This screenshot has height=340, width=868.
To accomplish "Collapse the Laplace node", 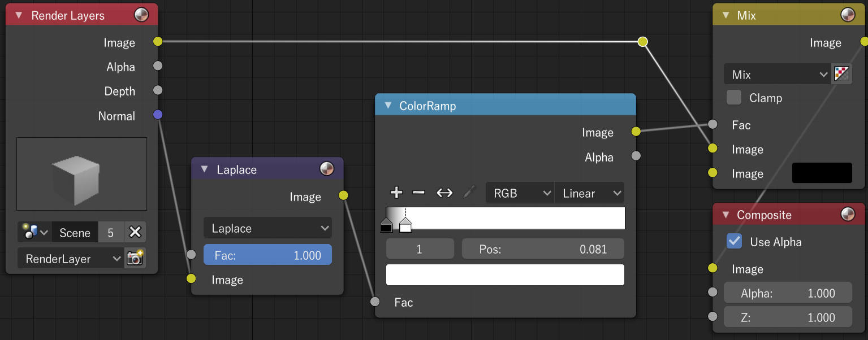I will (205, 169).
